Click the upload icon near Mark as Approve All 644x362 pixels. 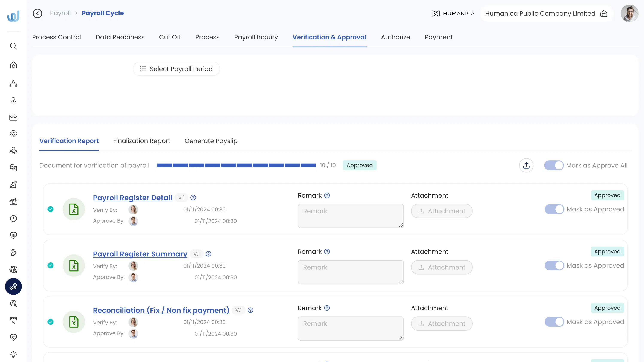pos(526,165)
